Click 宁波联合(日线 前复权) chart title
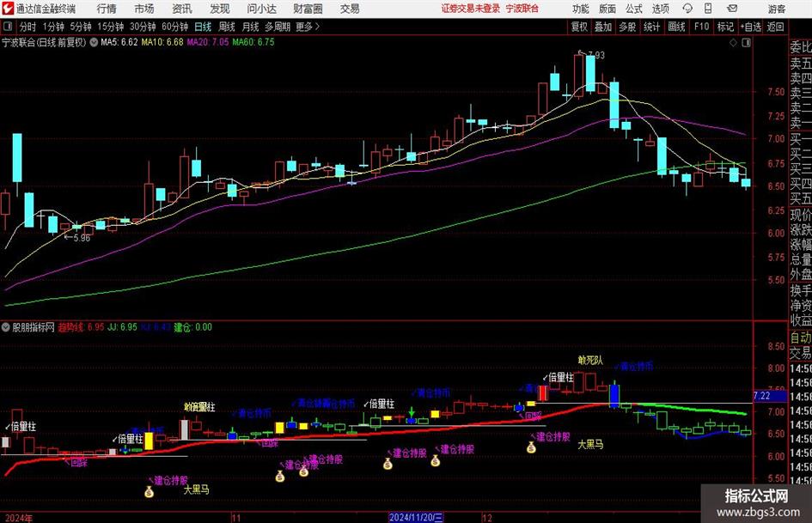 44,42
